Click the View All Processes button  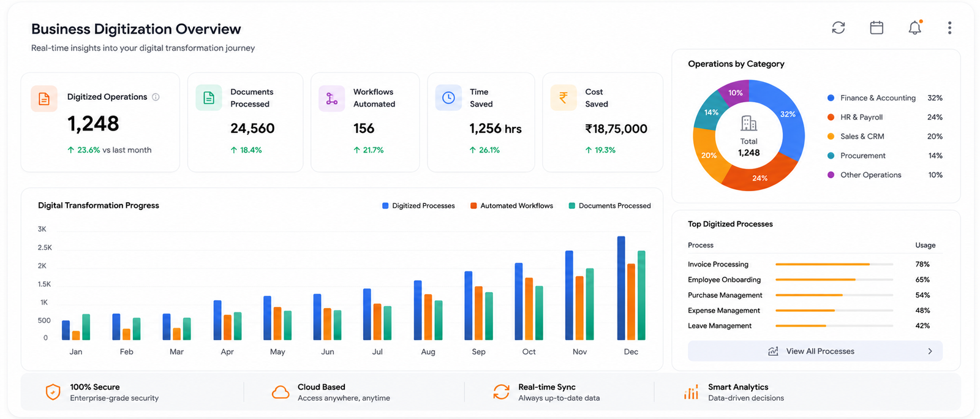[815, 351]
